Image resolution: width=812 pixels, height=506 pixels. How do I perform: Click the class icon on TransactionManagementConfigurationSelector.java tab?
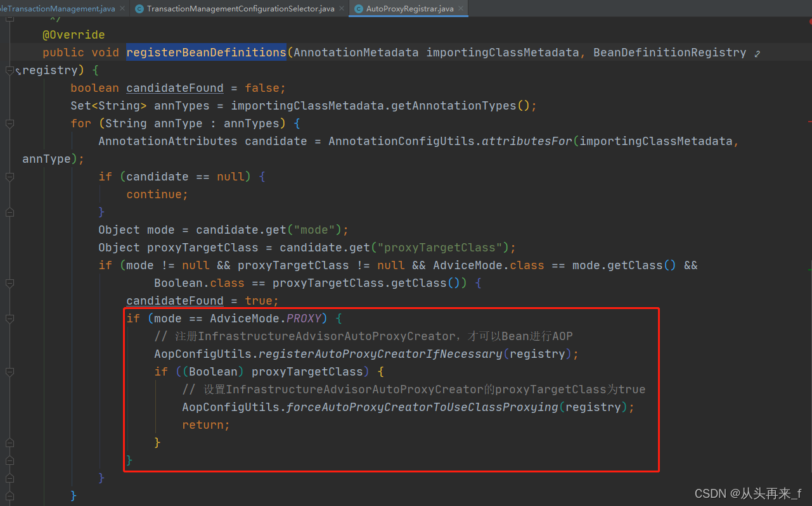click(139, 9)
